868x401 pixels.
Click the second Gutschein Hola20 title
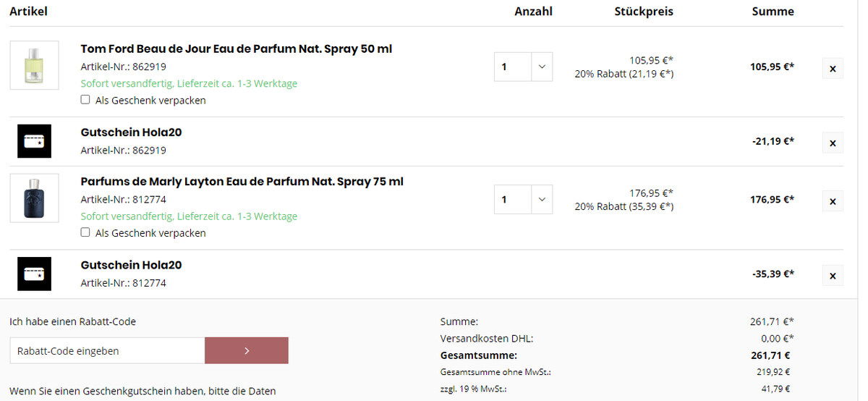coord(131,265)
